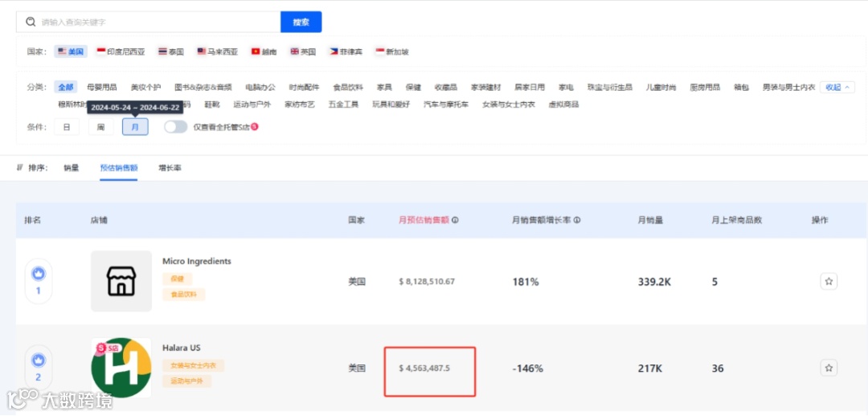
Task: Filter by 汽车与摩托车 category
Action: [445, 104]
